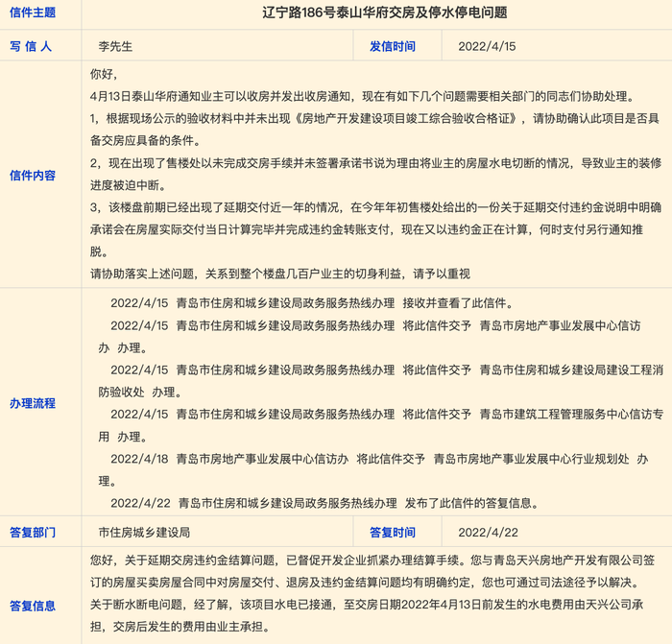The image size is (672, 644).
Task: Click the point about 房地产开发建设项目竣工综合验收合格证
Action: click(375, 130)
